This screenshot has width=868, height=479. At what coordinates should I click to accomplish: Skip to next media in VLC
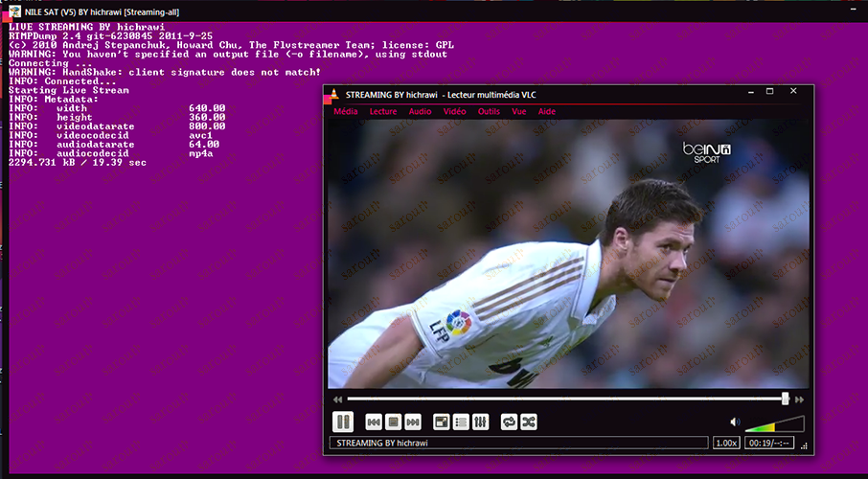point(413,422)
